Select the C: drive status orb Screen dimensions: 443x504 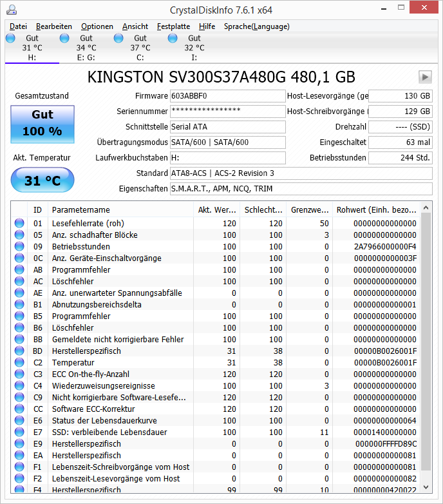coord(118,38)
